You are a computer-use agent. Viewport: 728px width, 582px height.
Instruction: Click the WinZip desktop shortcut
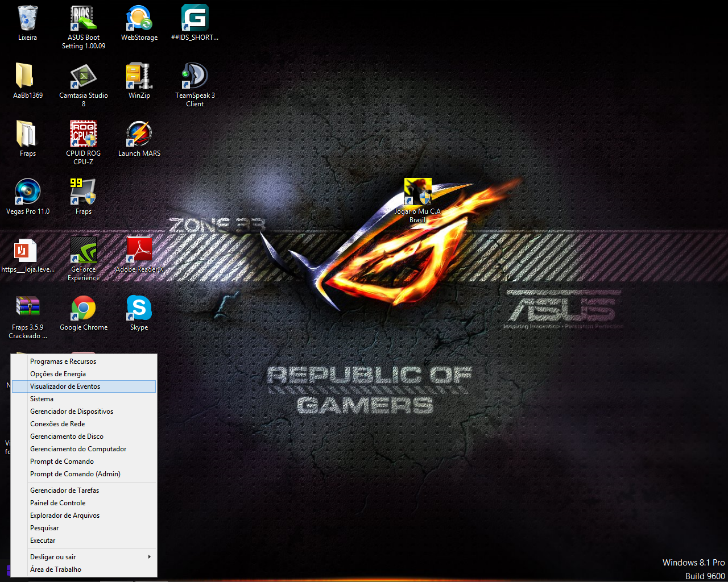[x=139, y=77]
